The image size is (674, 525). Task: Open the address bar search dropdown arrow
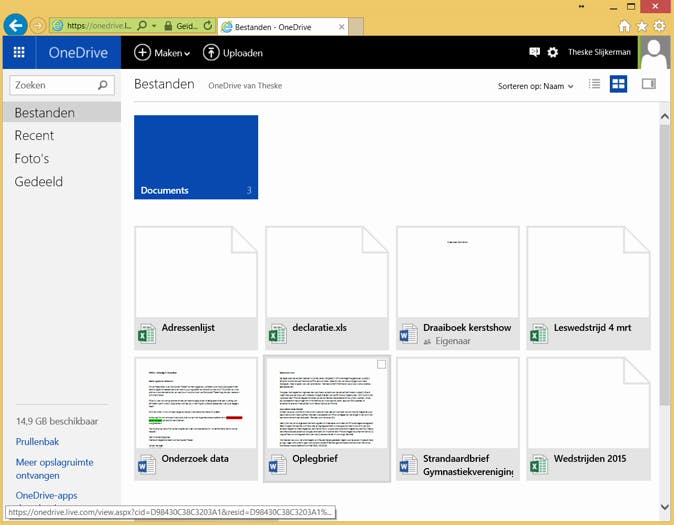(154, 26)
